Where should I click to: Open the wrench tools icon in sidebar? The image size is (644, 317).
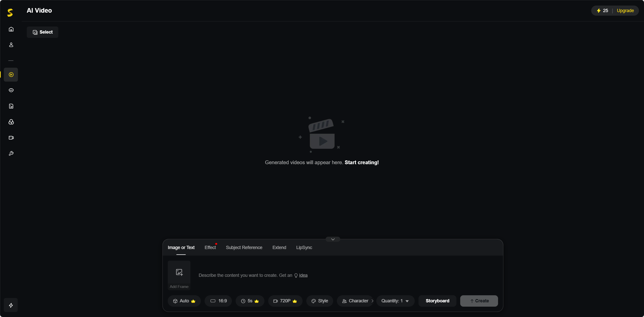[x=11, y=153]
